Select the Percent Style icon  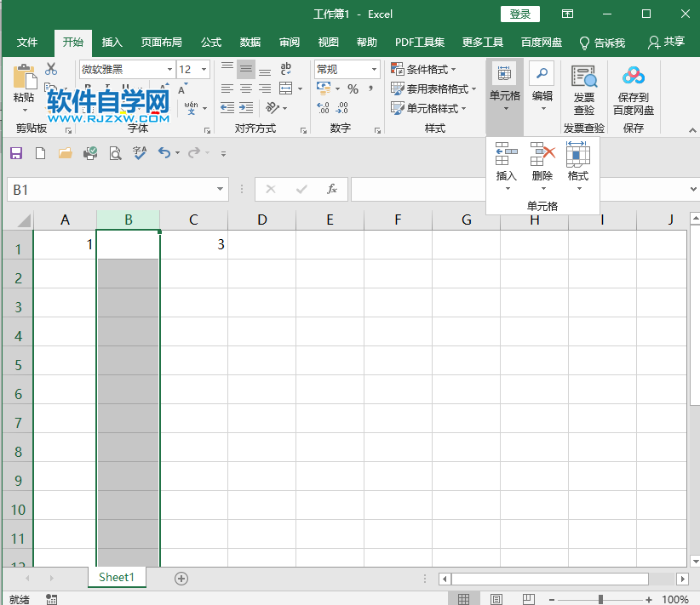[x=353, y=87]
